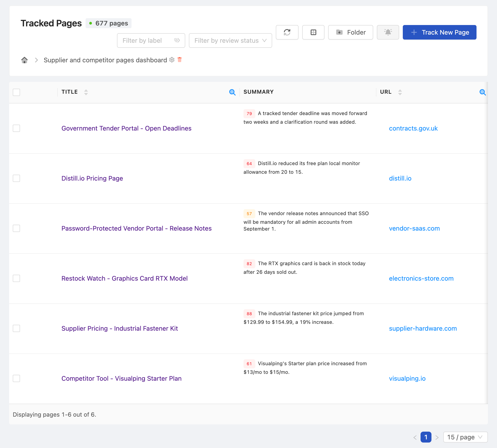
Task: Click the 64 score badge
Action: (249, 164)
